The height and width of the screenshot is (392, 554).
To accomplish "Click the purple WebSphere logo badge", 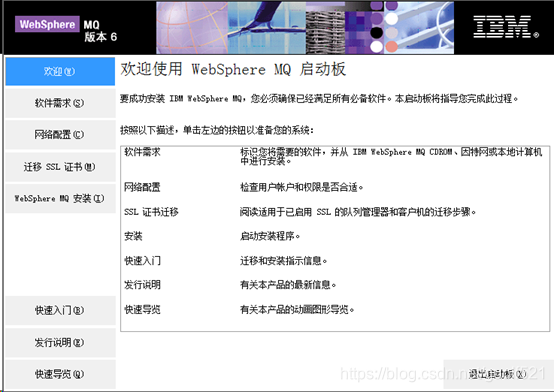I will [47, 24].
